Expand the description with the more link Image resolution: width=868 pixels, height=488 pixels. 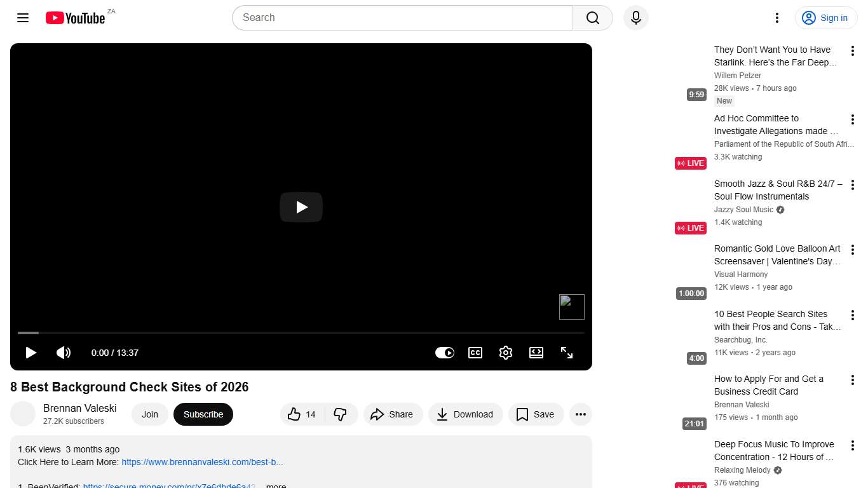pyautogui.click(x=275, y=485)
